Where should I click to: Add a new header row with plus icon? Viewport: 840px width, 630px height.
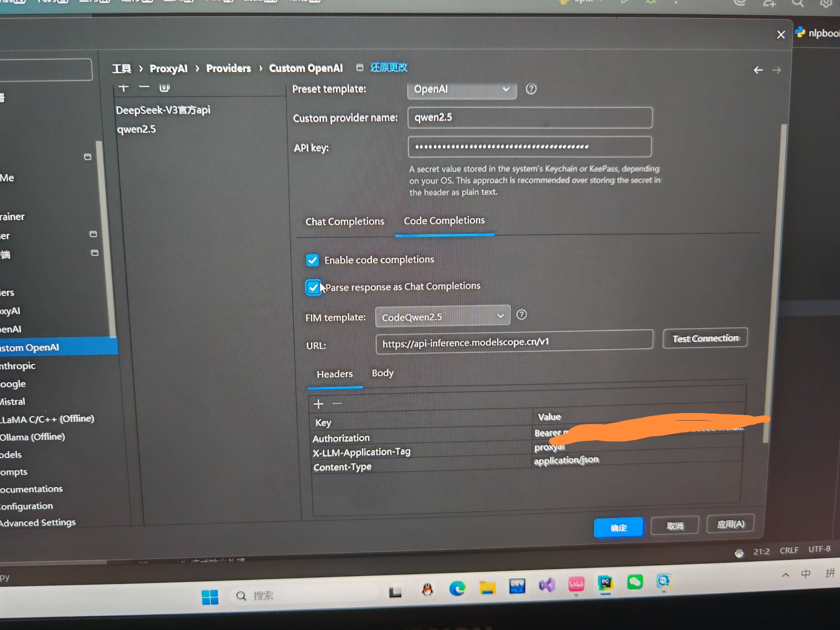pyautogui.click(x=318, y=404)
